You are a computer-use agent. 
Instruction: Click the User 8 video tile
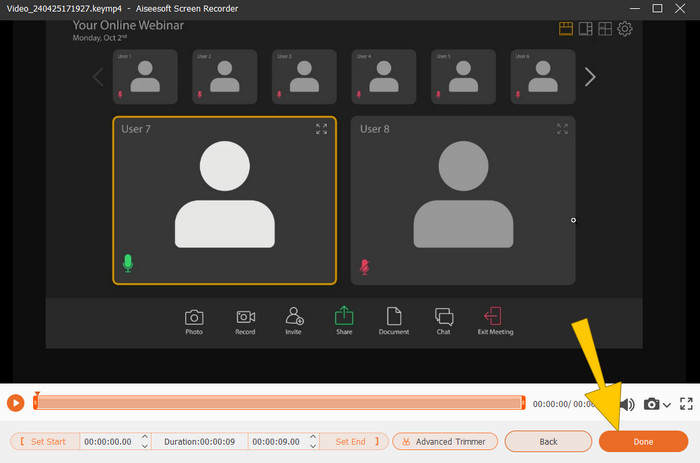point(463,200)
